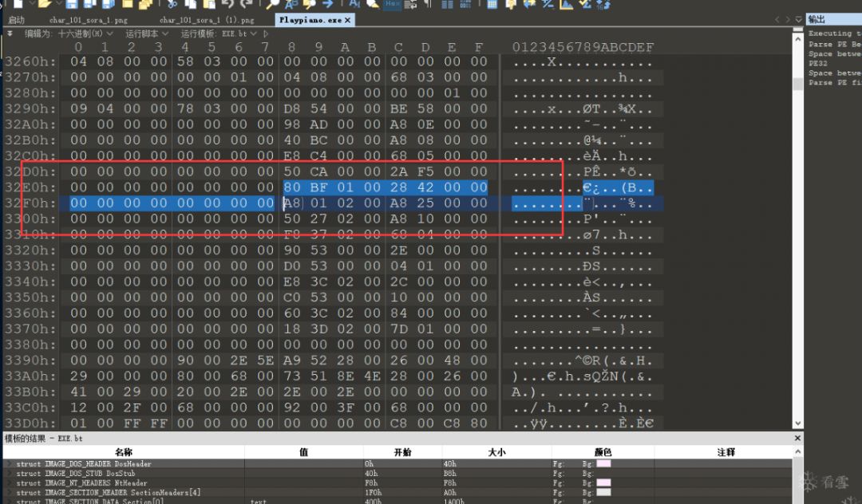Viewport: 862px width, 504px height.
Task: Click row address 32F0h
Action: pyautogui.click(x=30, y=203)
